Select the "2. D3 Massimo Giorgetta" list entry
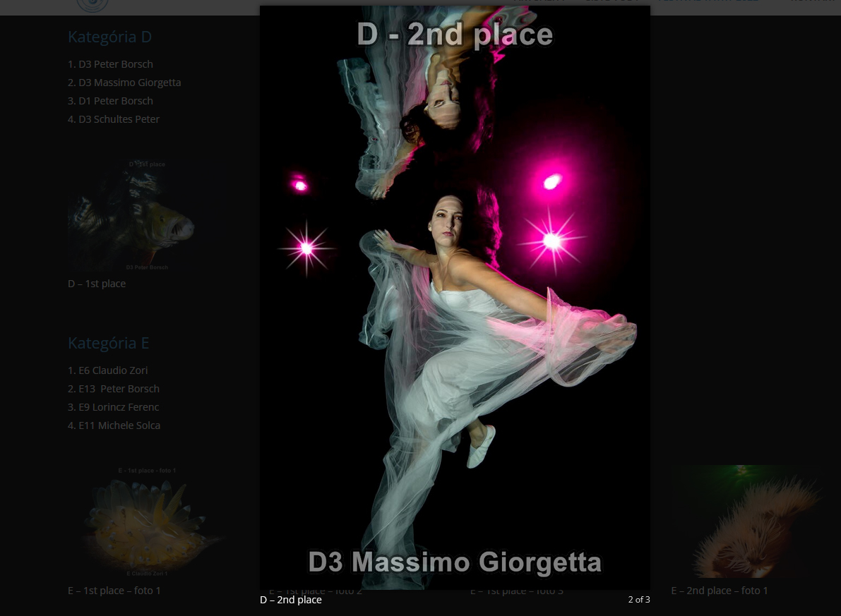 point(124,83)
